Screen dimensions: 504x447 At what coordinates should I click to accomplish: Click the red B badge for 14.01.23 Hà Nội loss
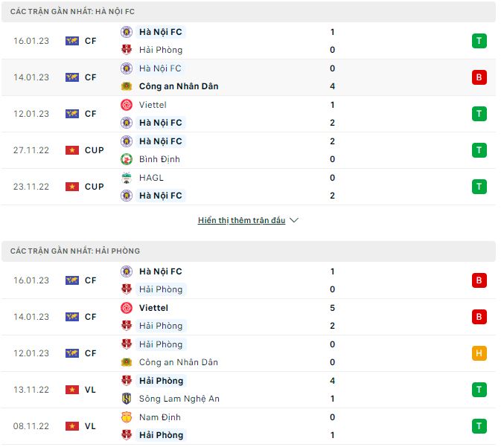[479, 77]
